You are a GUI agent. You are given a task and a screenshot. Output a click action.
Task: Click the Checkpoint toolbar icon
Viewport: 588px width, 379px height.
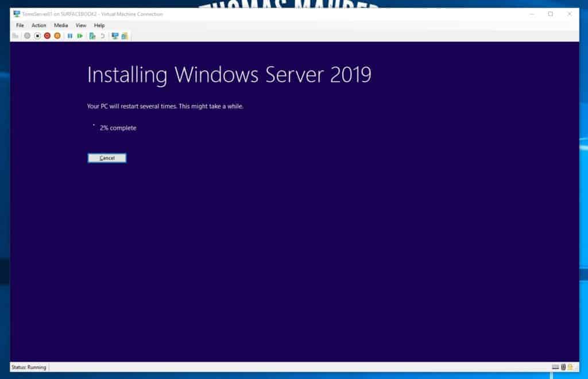tap(92, 36)
